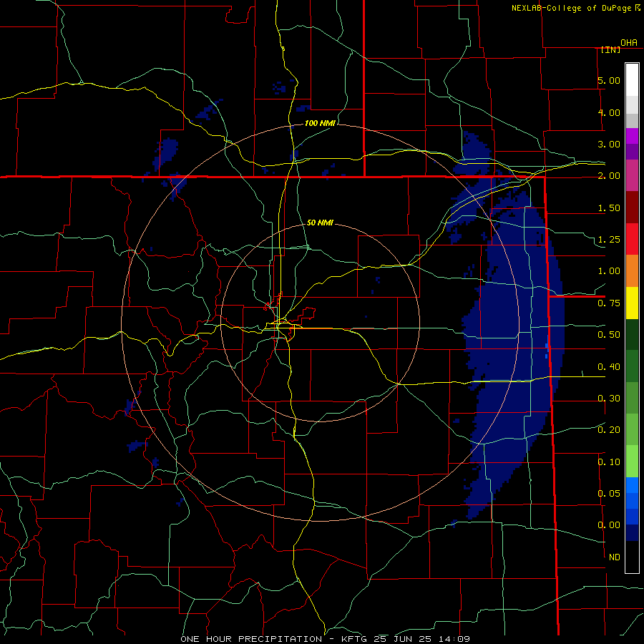The image size is (644, 644).
Task: Click the 1.50 legend value
Action: click(609, 208)
